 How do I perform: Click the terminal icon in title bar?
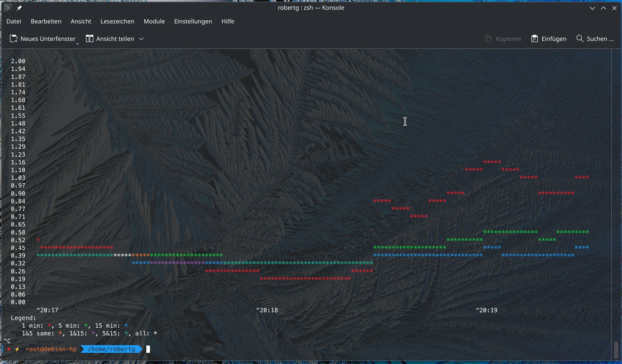point(8,8)
